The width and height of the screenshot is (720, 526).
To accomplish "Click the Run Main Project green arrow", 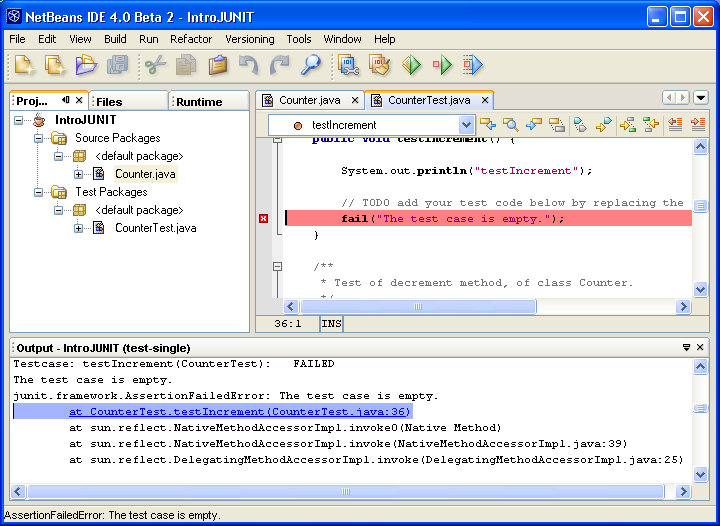I will click(x=411, y=64).
